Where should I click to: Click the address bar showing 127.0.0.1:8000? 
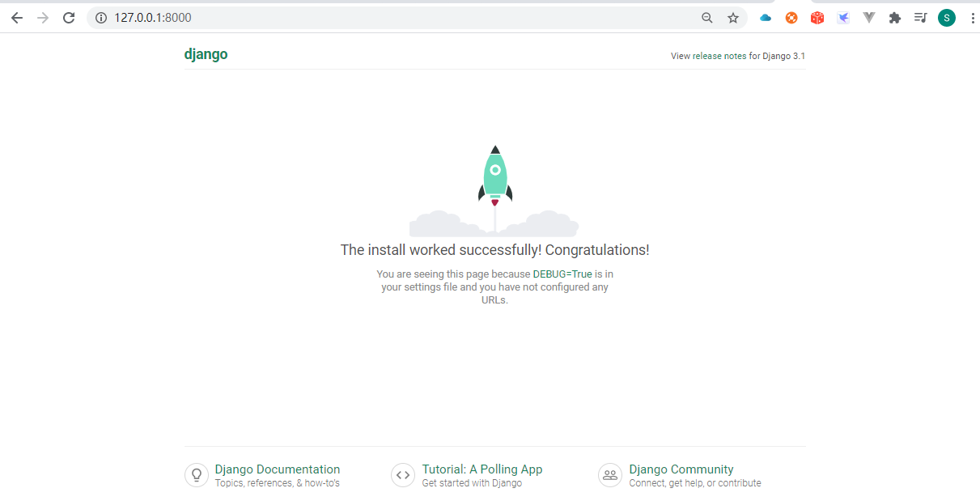click(x=417, y=18)
